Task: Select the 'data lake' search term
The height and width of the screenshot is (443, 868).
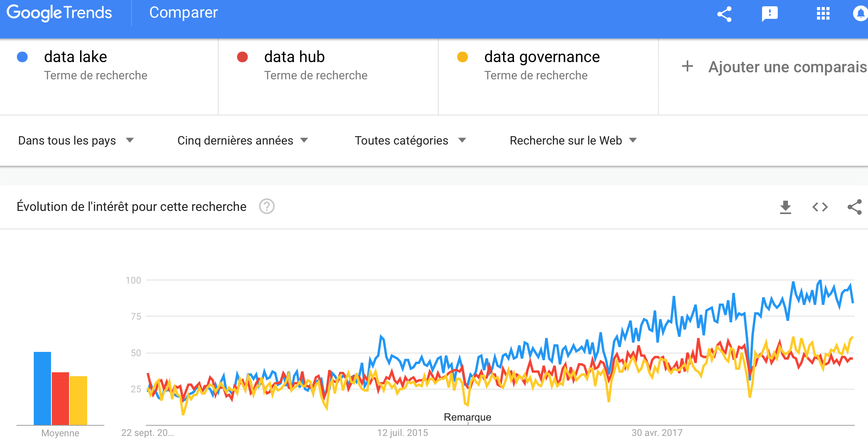Action: click(76, 57)
